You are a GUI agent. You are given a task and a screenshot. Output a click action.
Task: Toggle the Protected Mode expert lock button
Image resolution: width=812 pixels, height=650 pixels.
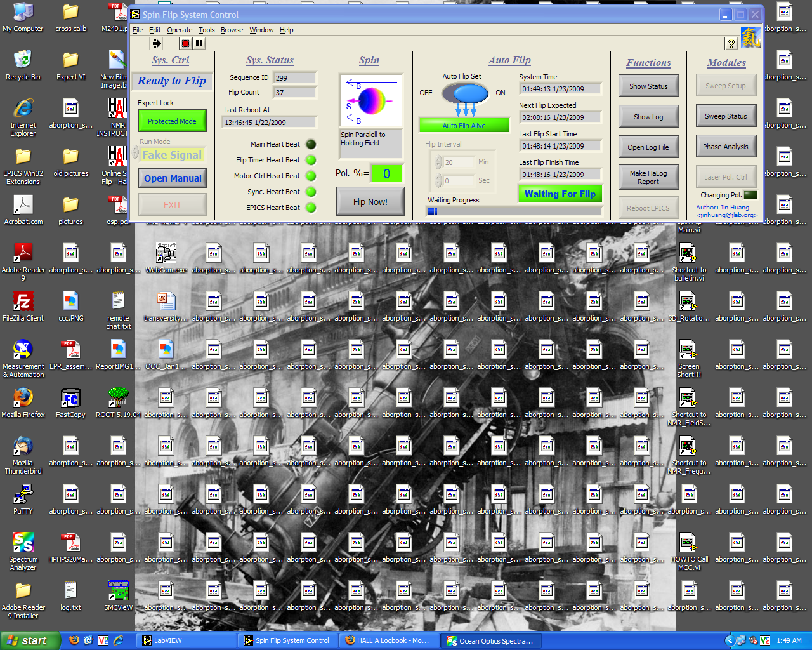click(x=172, y=121)
